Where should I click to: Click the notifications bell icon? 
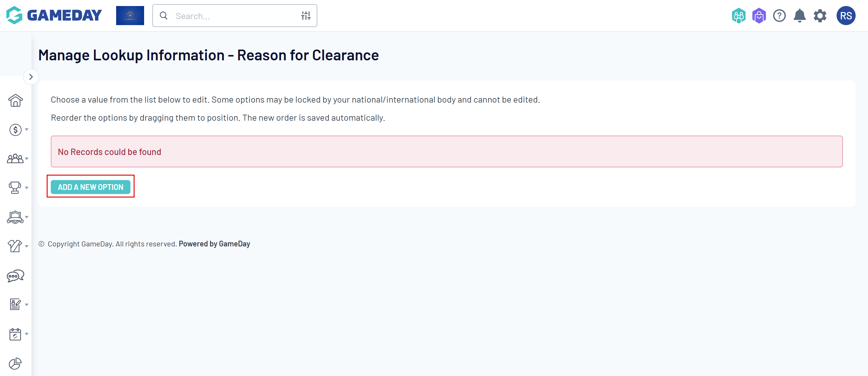click(x=799, y=16)
